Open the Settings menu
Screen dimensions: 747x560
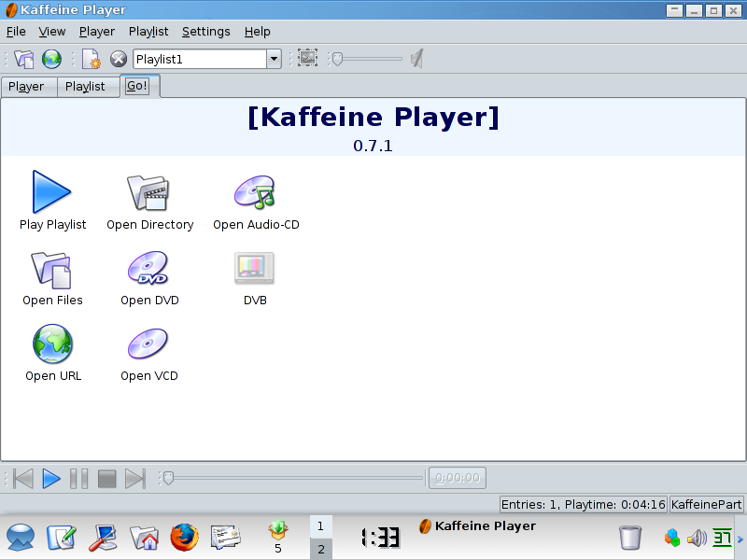(x=205, y=31)
